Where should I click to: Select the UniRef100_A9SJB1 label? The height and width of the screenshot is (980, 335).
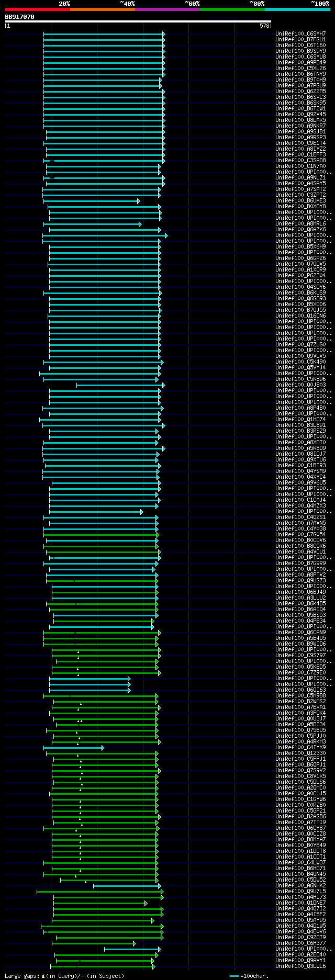click(300, 132)
